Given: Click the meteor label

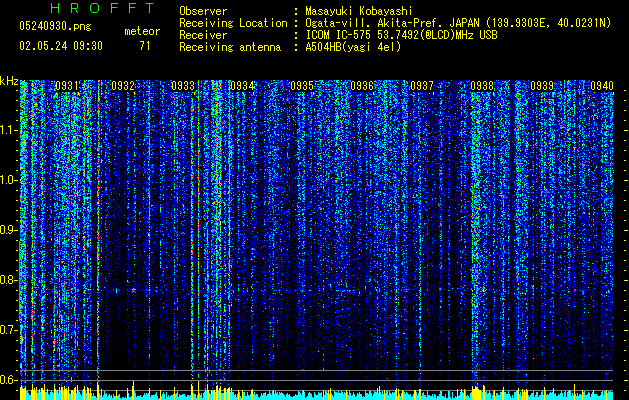Looking at the screenshot, I should click(142, 31).
